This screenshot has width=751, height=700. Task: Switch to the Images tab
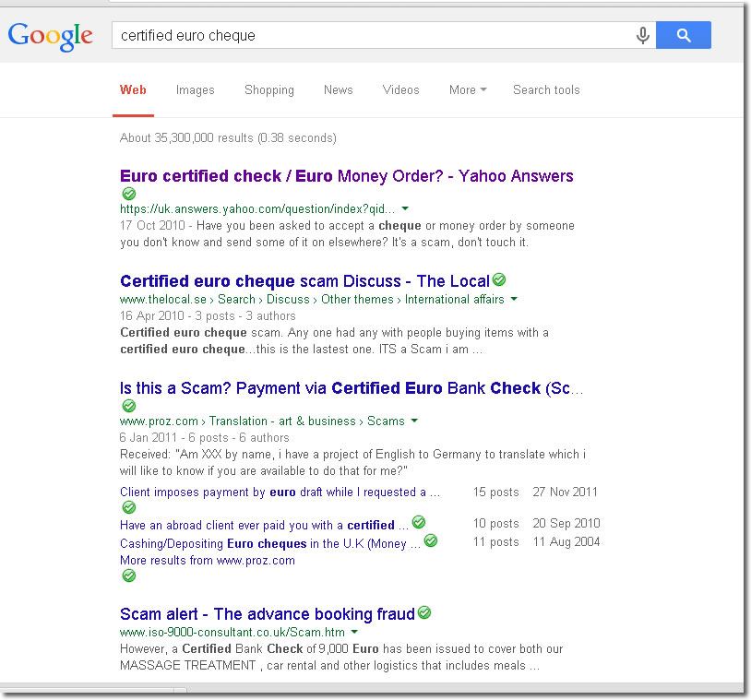click(195, 89)
